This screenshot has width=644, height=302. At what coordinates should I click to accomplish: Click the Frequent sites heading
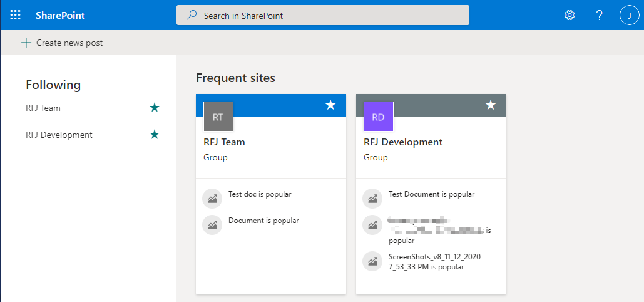point(236,78)
